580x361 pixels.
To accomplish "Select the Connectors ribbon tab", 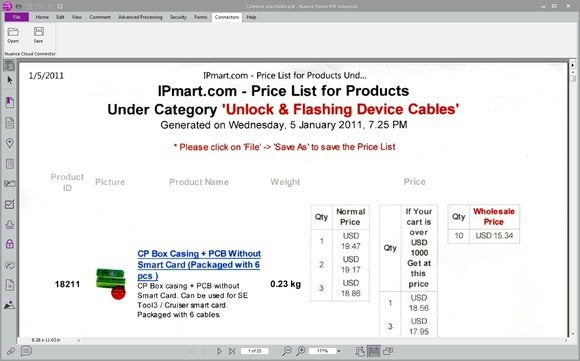I will [227, 17].
